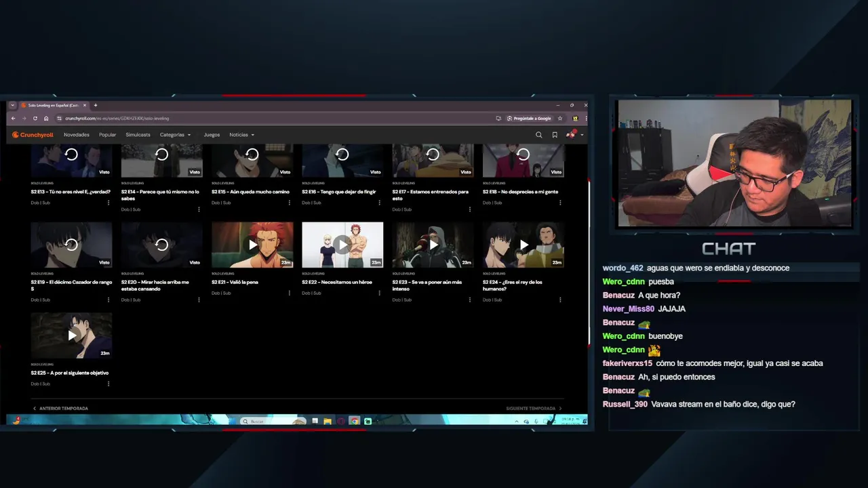Open more options for S2 E18
This screenshot has height=488, width=868.
coord(560,203)
